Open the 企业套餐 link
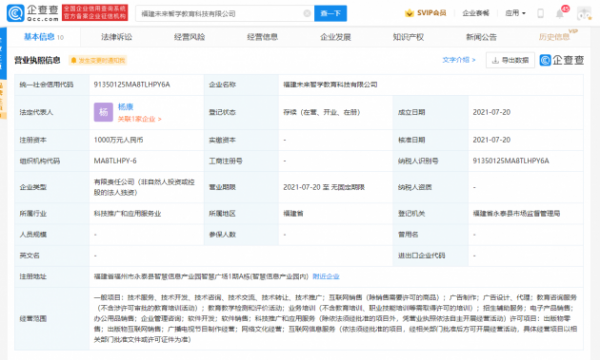 [476, 13]
